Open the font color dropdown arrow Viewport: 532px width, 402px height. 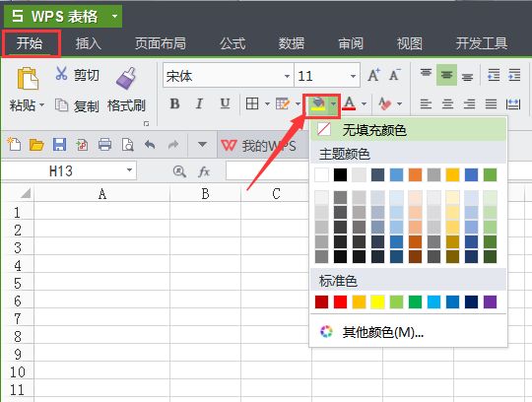[x=364, y=103]
